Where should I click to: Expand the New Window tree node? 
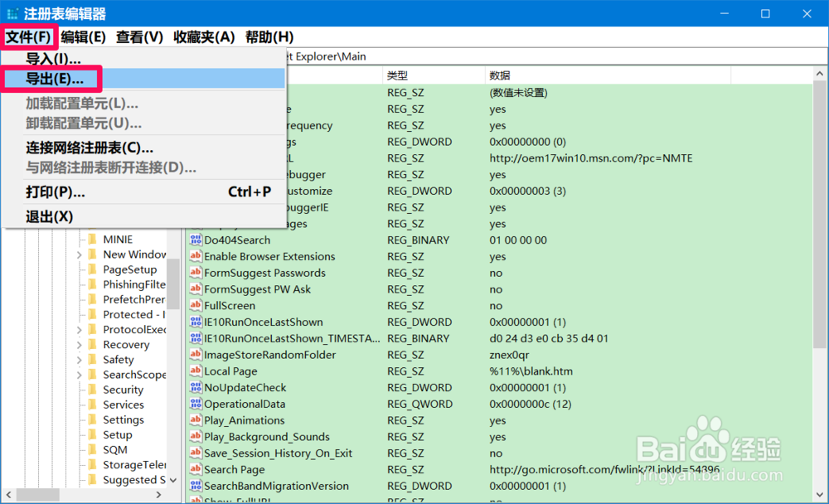(x=79, y=254)
